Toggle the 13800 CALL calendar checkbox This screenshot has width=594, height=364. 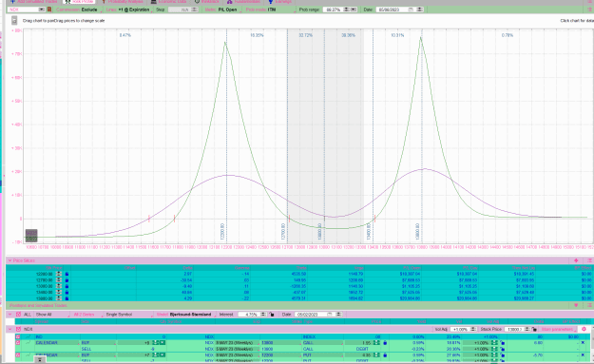17,343
